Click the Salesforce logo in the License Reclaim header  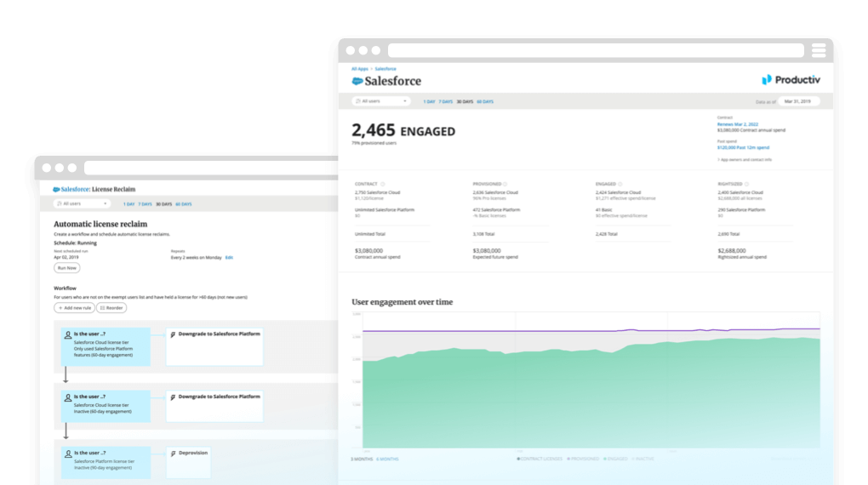pyautogui.click(x=56, y=190)
